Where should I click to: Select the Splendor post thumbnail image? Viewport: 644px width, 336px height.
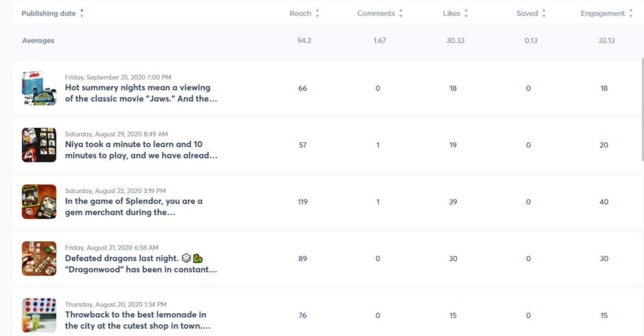point(39,201)
